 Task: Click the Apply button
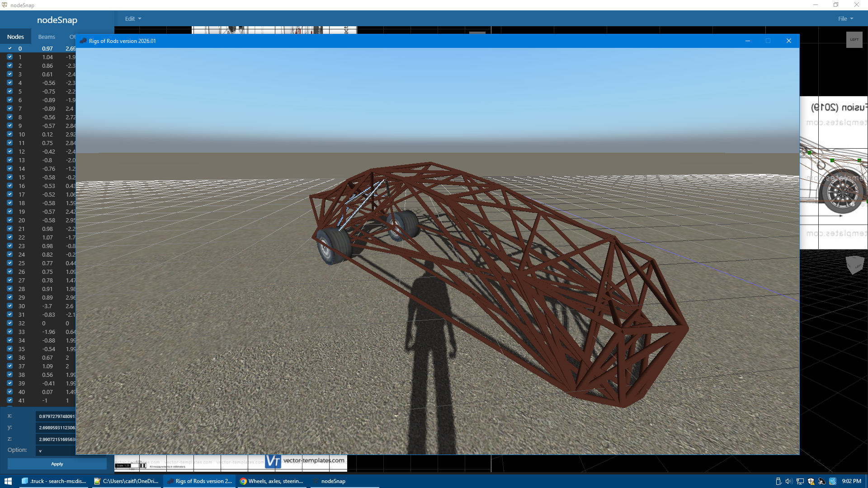point(57,464)
